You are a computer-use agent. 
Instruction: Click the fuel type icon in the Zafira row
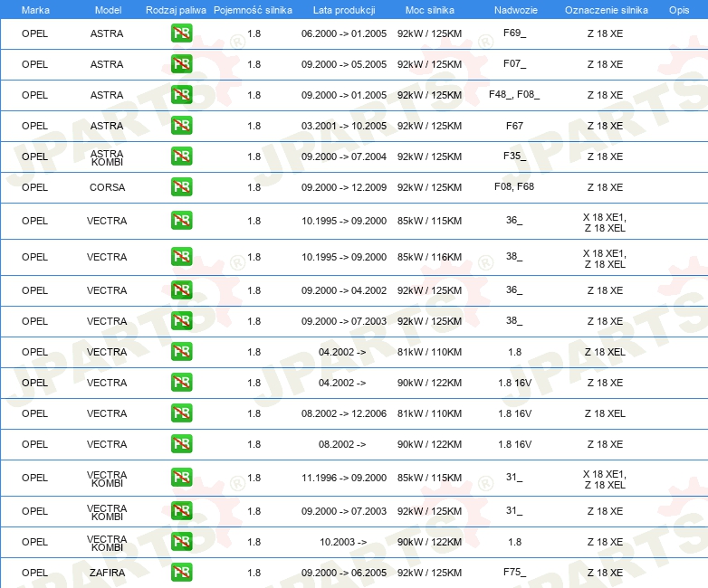pos(181,573)
